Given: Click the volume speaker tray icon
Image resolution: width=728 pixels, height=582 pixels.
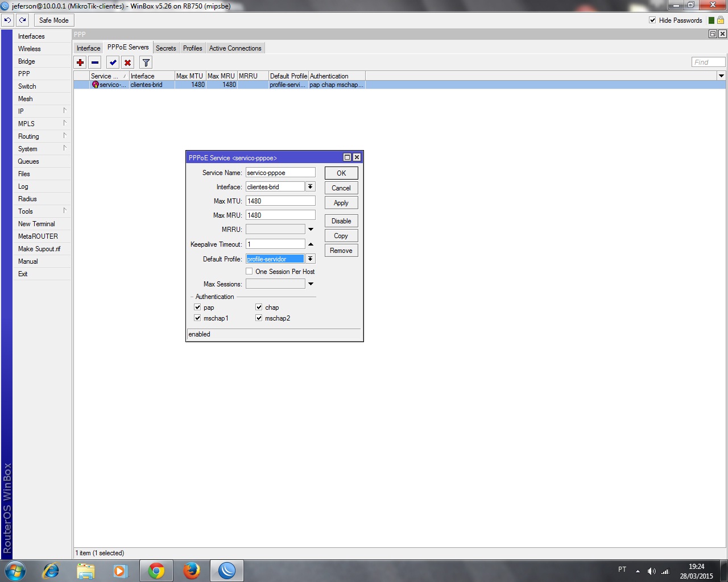Looking at the screenshot, I should pos(652,571).
